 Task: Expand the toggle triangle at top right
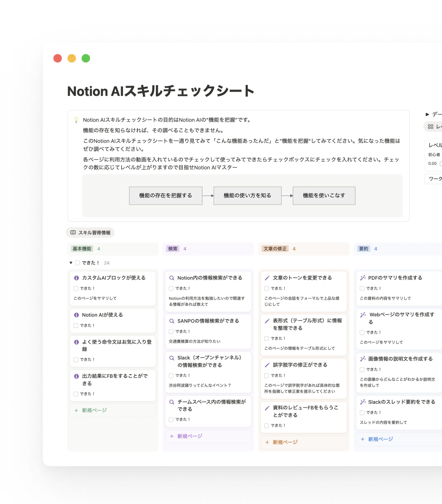[x=427, y=114]
